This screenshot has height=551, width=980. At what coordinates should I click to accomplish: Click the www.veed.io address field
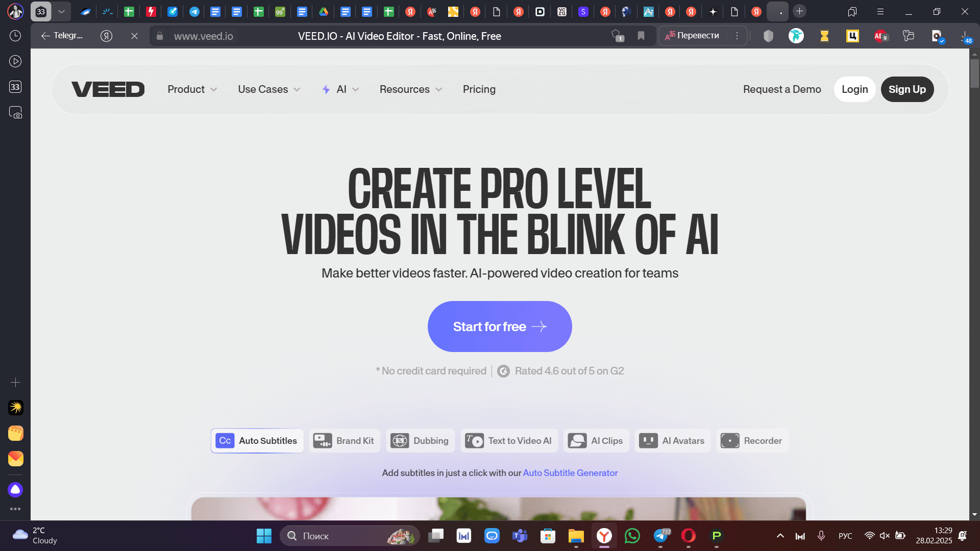[204, 36]
